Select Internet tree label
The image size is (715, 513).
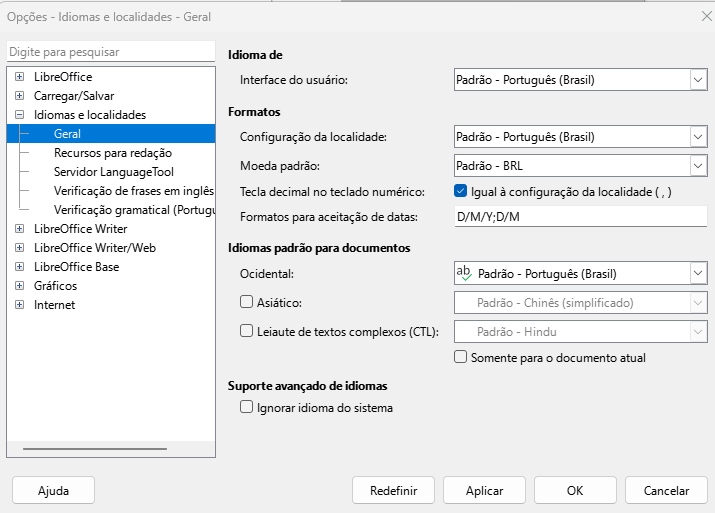pos(54,305)
